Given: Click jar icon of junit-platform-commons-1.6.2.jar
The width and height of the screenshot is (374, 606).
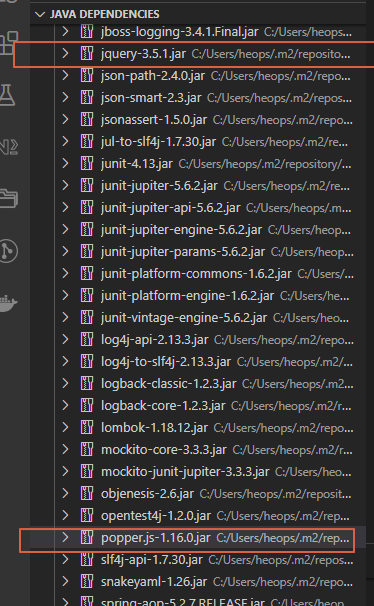Looking at the screenshot, I should tap(87, 274).
